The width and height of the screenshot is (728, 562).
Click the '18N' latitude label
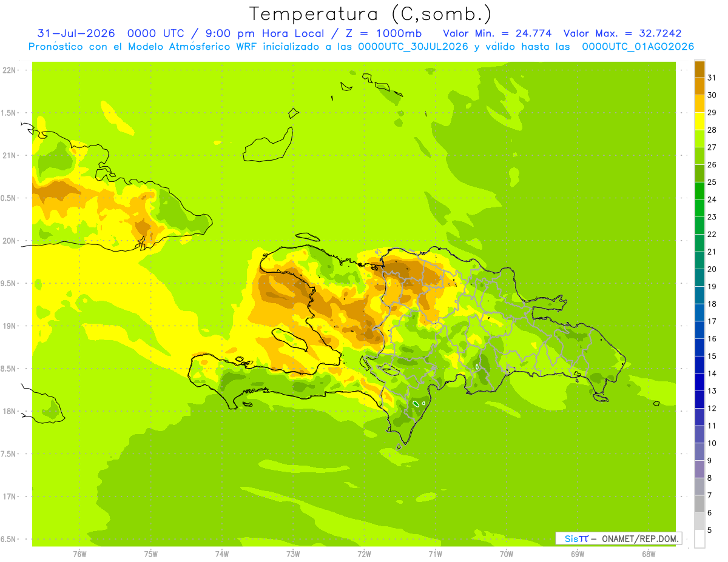click(x=10, y=411)
